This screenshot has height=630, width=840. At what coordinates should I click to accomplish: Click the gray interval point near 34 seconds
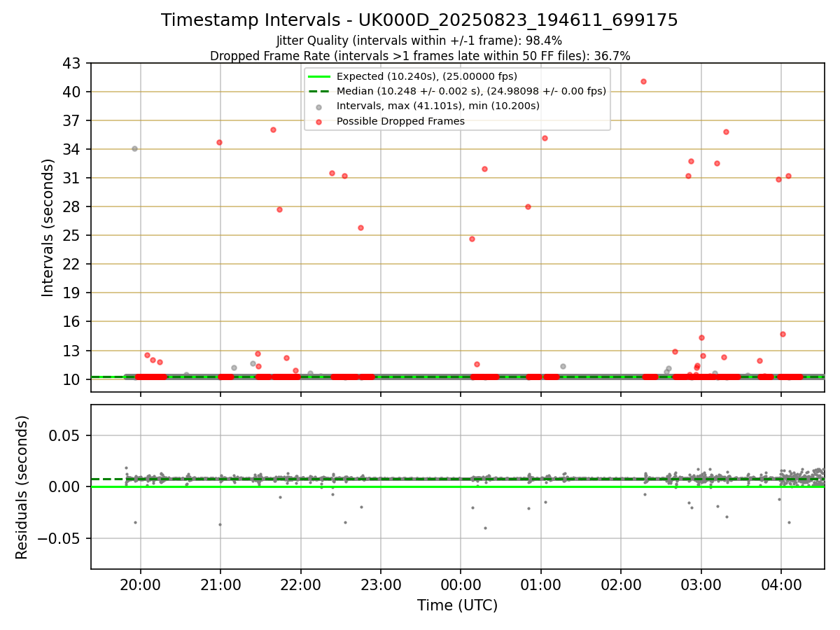tap(134, 148)
